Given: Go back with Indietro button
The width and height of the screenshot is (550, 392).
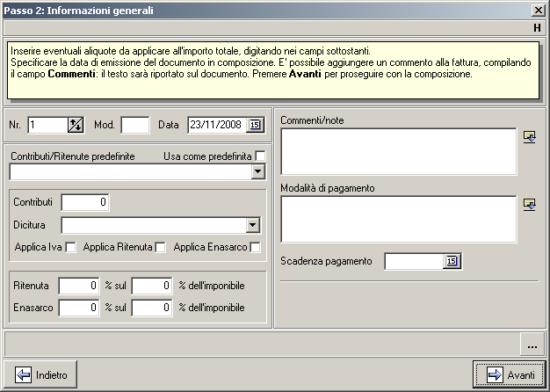Looking at the screenshot, I should pos(40,374).
